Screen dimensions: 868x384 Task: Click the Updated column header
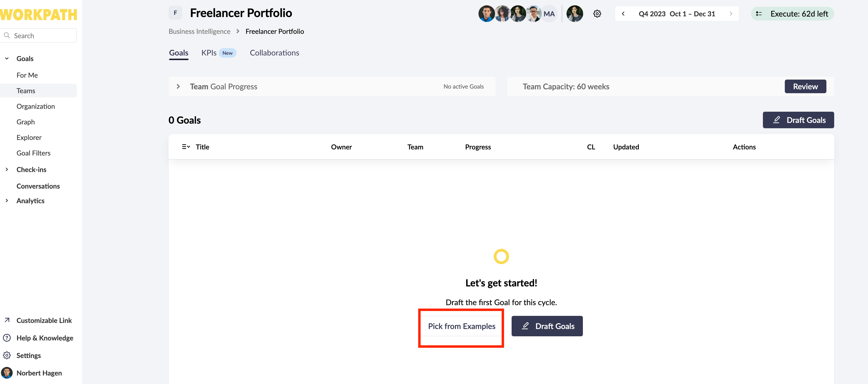626,147
